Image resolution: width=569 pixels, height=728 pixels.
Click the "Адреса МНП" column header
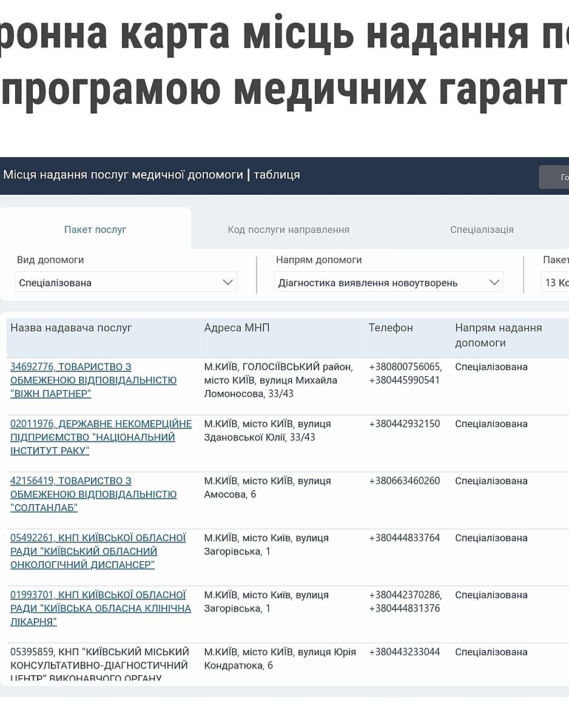coord(237,328)
